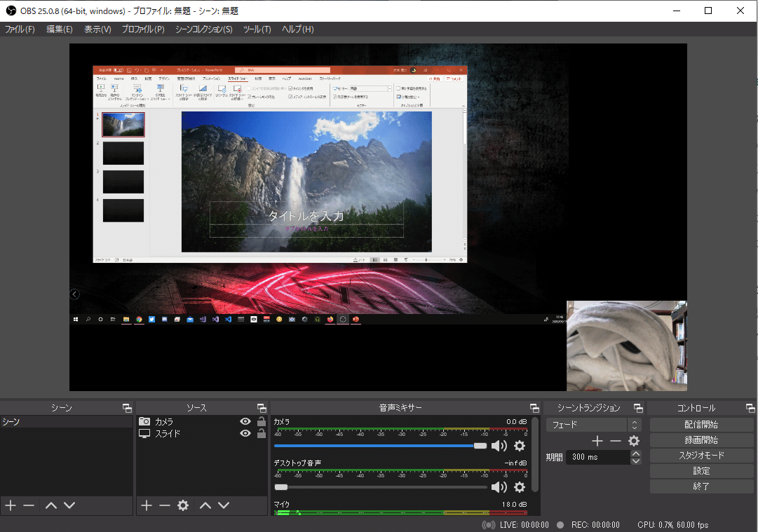Click the 録画開始 button
Image resolution: width=758 pixels, height=532 pixels.
[701, 439]
